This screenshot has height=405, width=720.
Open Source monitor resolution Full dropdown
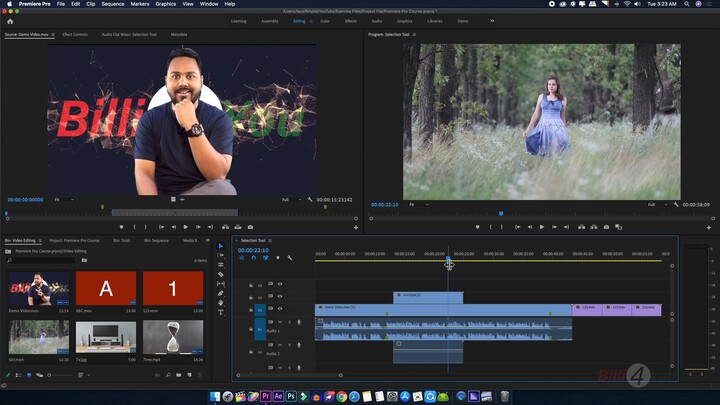(291, 200)
